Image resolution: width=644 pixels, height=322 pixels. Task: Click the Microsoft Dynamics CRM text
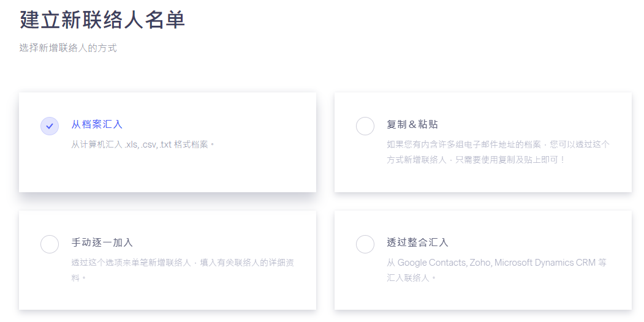click(x=545, y=263)
